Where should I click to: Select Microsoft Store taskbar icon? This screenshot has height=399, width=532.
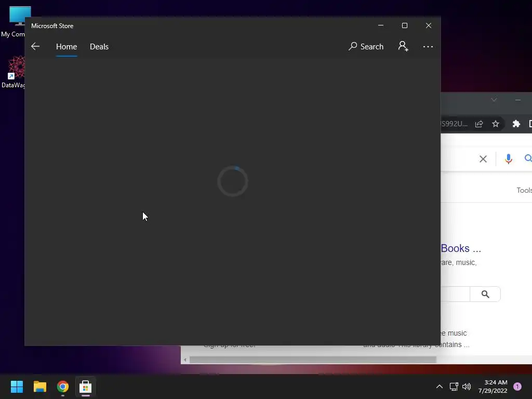(x=86, y=387)
